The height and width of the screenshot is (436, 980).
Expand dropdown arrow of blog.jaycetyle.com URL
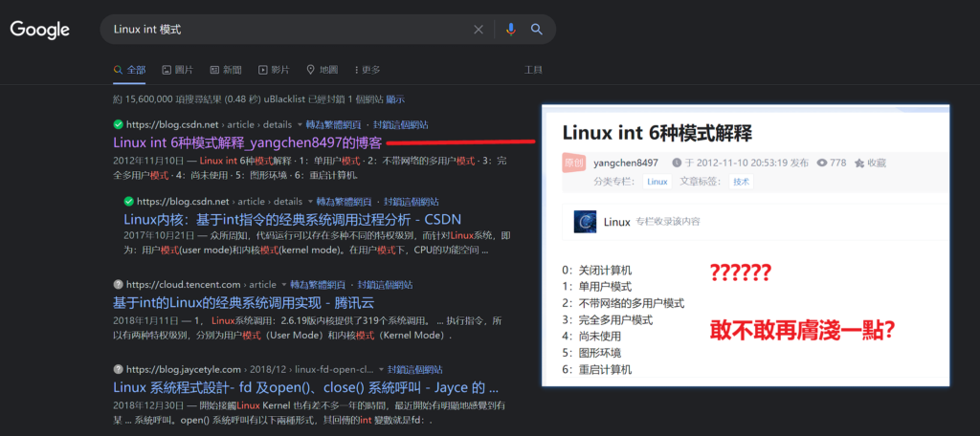coord(380,370)
